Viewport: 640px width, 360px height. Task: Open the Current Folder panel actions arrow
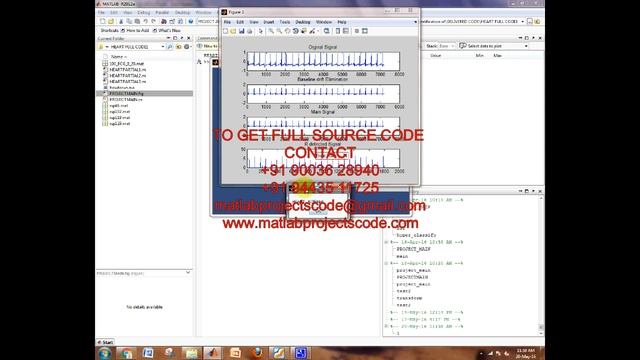click(182, 38)
